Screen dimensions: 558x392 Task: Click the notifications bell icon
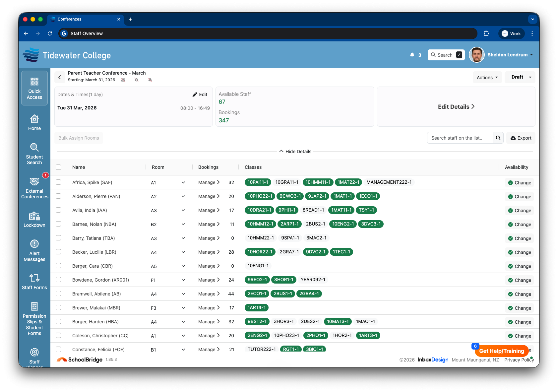pyautogui.click(x=412, y=55)
